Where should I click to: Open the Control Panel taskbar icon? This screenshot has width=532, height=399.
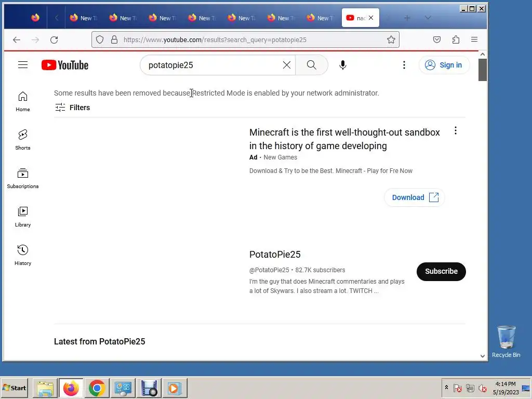[x=123, y=388]
